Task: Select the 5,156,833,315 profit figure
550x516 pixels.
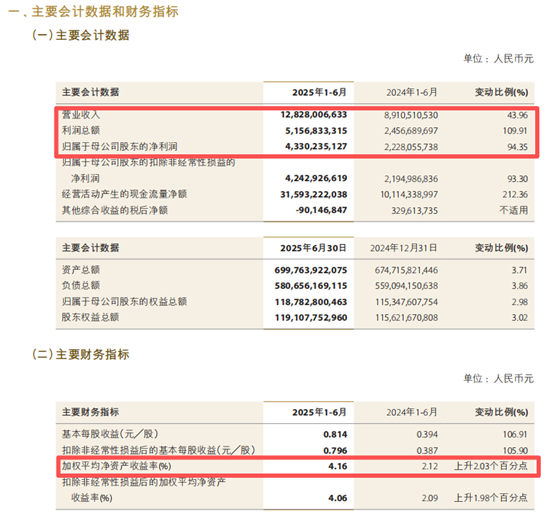Action: tap(316, 131)
